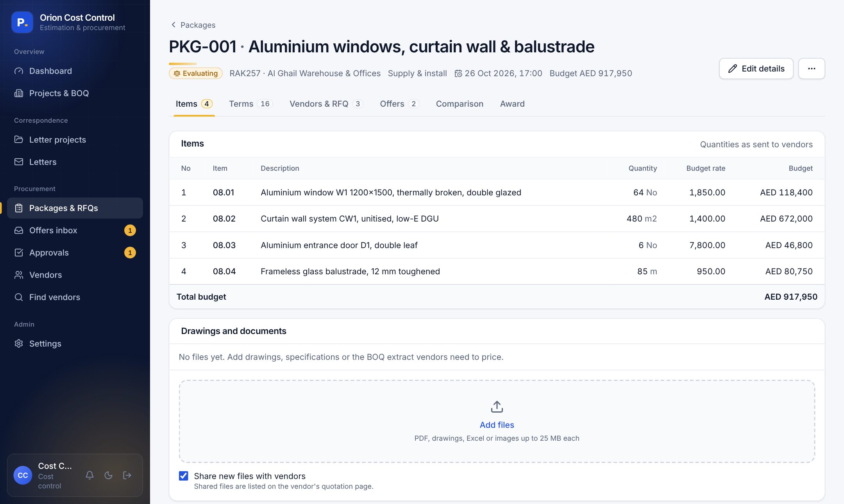The width and height of the screenshot is (844, 504).
Task: Click the budget rate 1,400.00
Action: 707,219
